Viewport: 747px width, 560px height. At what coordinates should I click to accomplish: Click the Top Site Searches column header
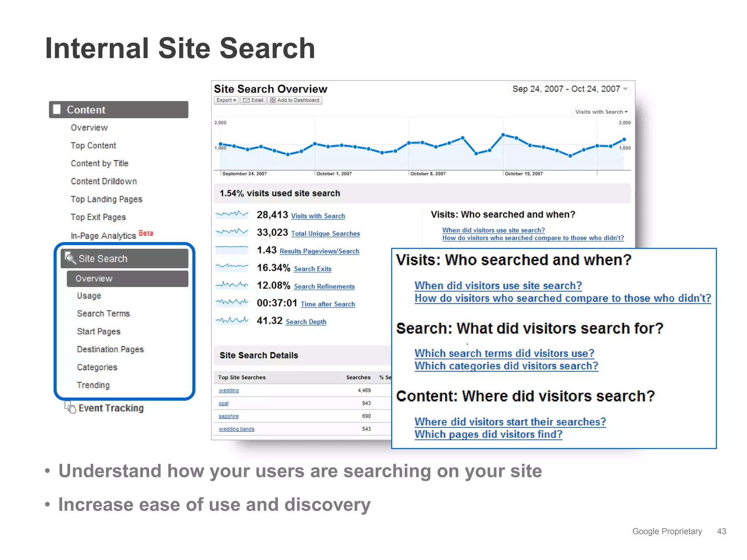tap(242, 377)
